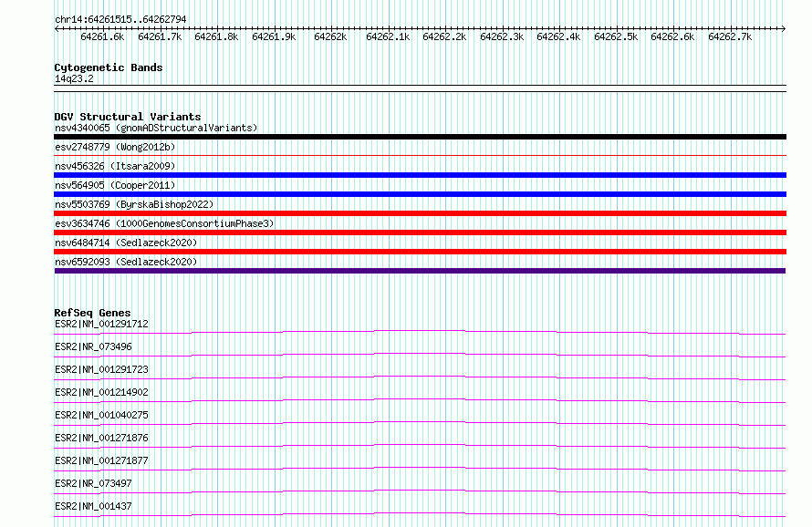
Task: Open nsv5503769 (ByrskaBishop2022) variant label
Action: [134, 204]
